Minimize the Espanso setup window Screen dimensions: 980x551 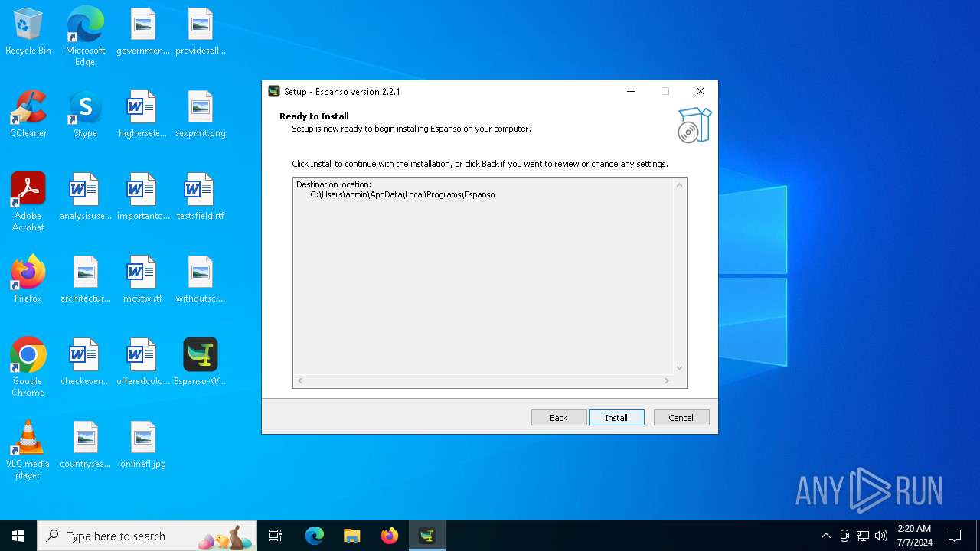point(631,91)
